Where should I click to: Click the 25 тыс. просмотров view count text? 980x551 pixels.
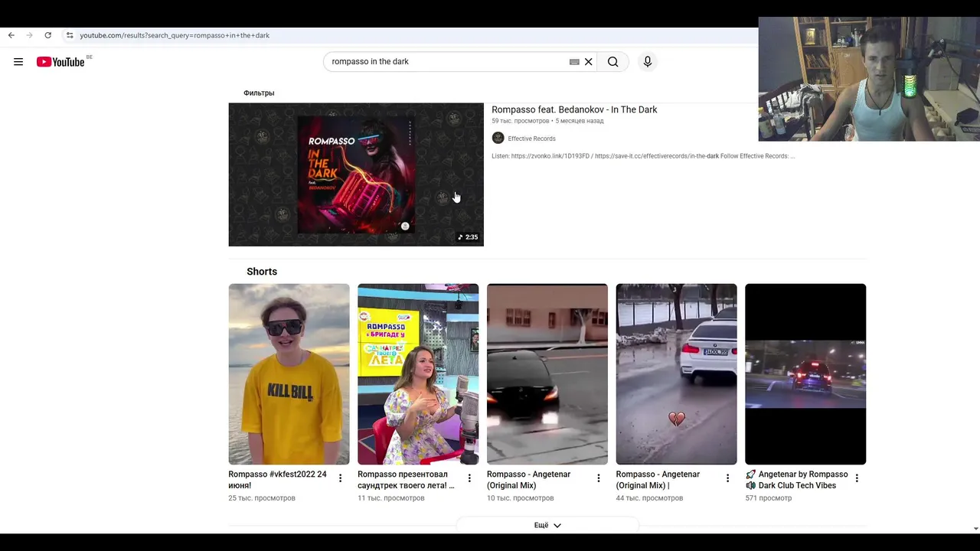(x=262, y=498)
